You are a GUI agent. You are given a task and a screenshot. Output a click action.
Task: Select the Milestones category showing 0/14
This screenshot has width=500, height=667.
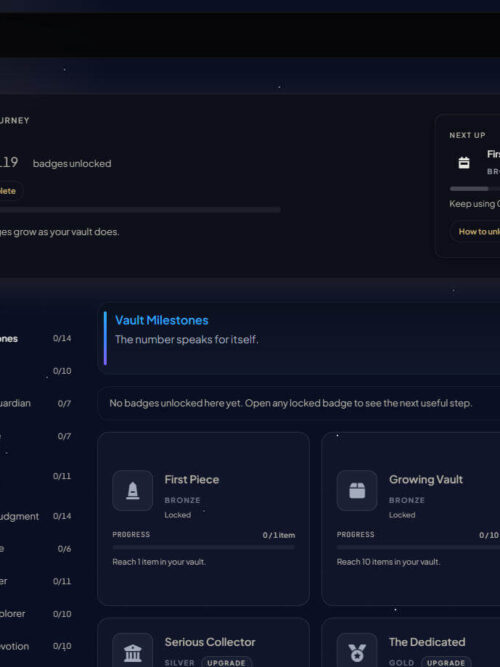[35, 339]
